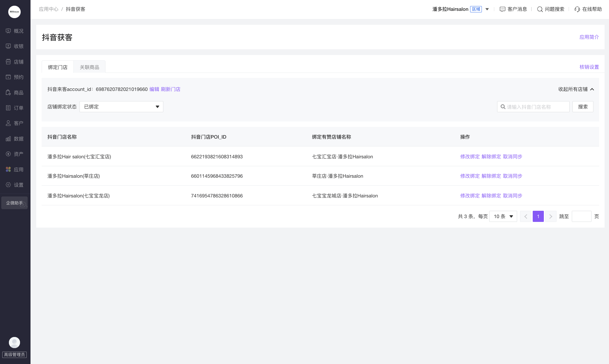Open the 应用简介 link
Screen dimensions: 609x364
click(589, 37)
